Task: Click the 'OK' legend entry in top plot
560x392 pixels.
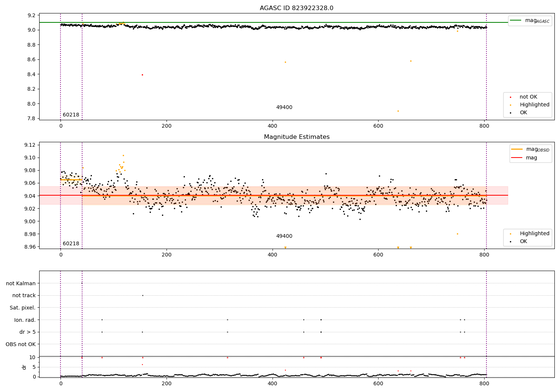Action: [x=523, y=113]
